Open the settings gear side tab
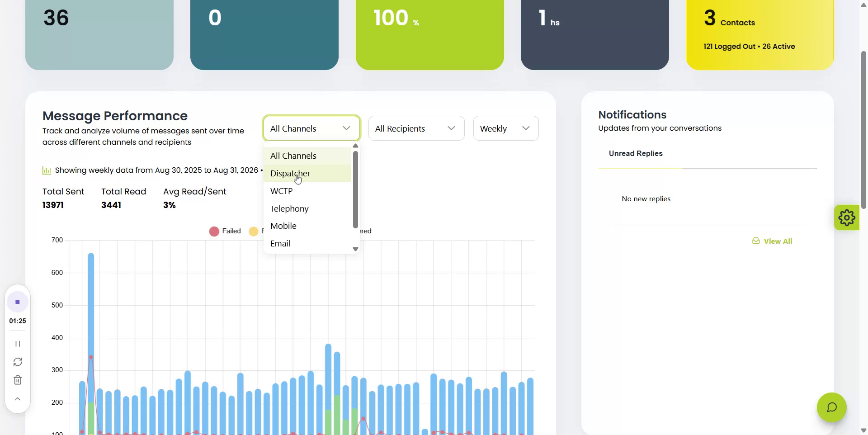The height and width of the screenshot is (435, 868). click(x=846, y=217)
